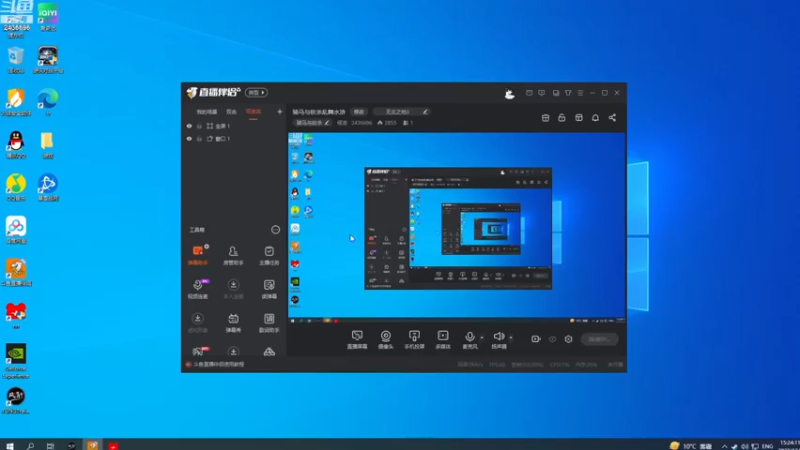Viewport: 800px width, 450px height.
Task: Collapse the 工具箱 toolbox with the round button
Action: [276, 230]
